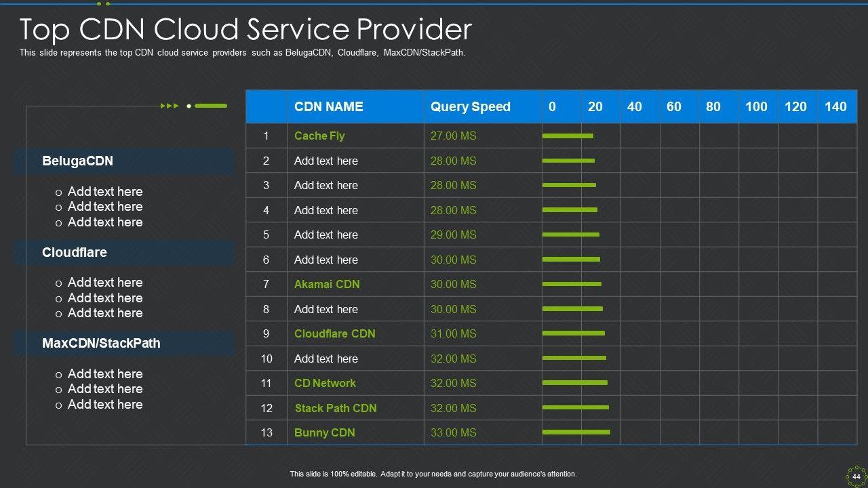Screen dimensions: 868x488
Task: Click the "31.00 MS" query speed value
Action: pos(454,333)
